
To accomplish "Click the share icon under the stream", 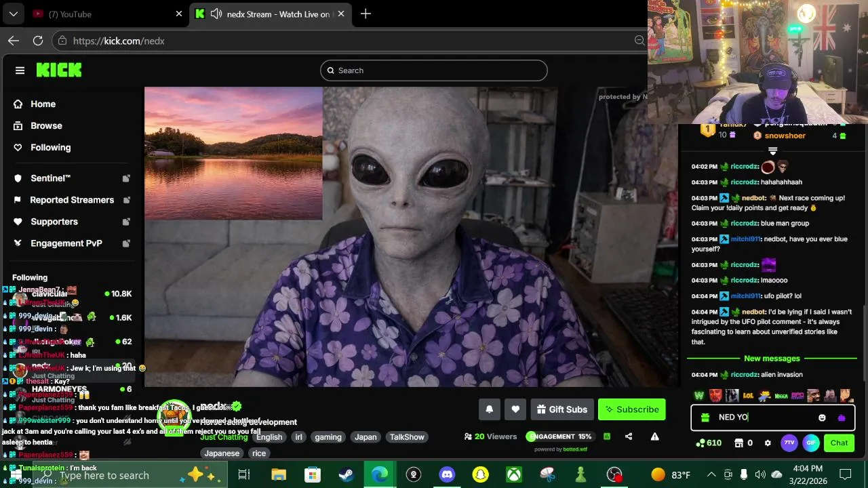I will [x=629, y=436].
